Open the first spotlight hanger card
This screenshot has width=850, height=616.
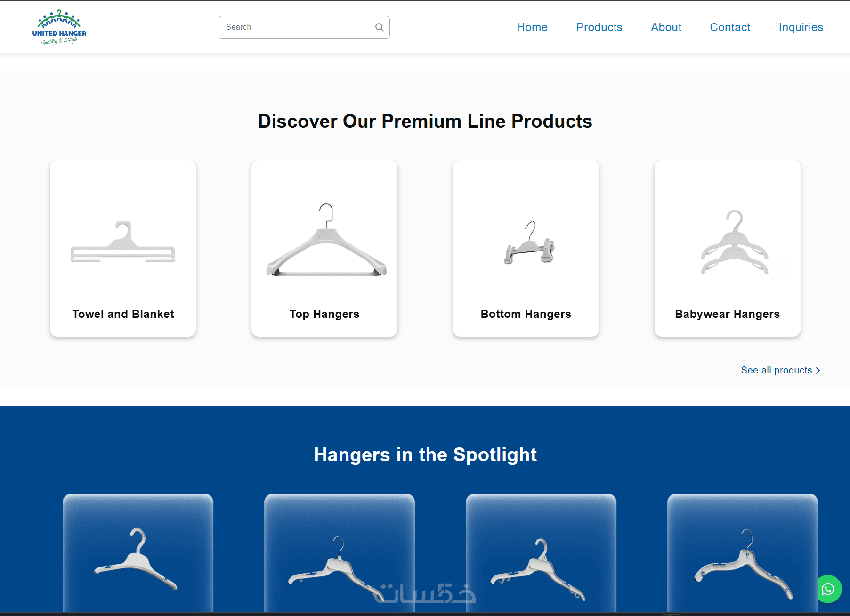(138, 553)
